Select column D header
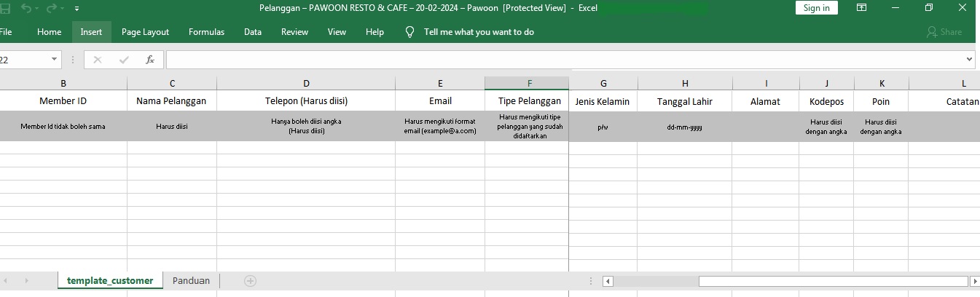Screen dimensions: 980x297 (306, 84)
